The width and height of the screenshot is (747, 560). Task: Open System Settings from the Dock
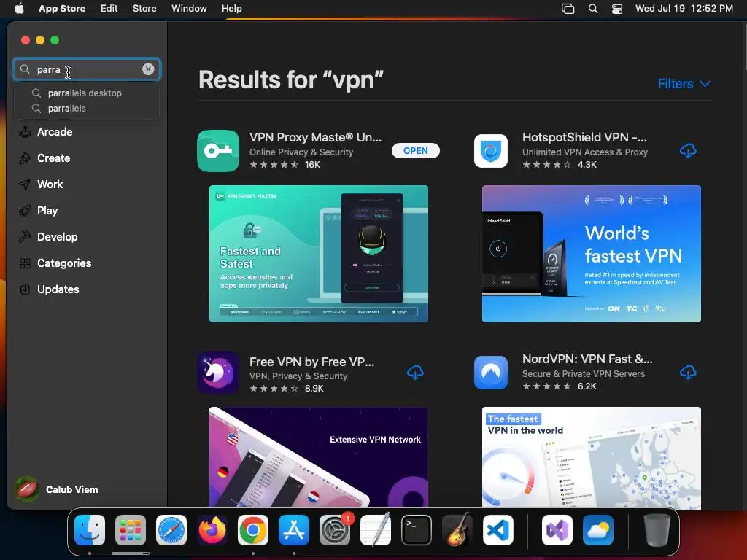[x=335, y=530]
